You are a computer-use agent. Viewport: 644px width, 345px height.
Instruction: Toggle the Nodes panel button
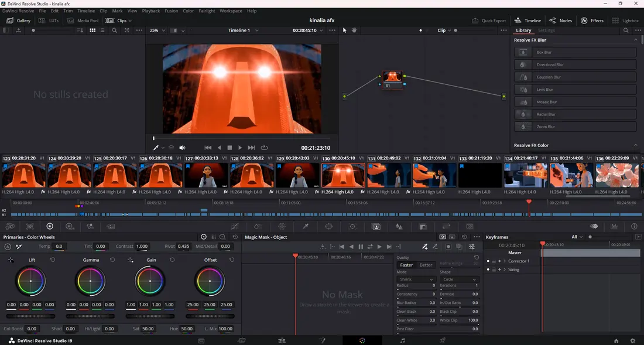[x=560, y=21]
